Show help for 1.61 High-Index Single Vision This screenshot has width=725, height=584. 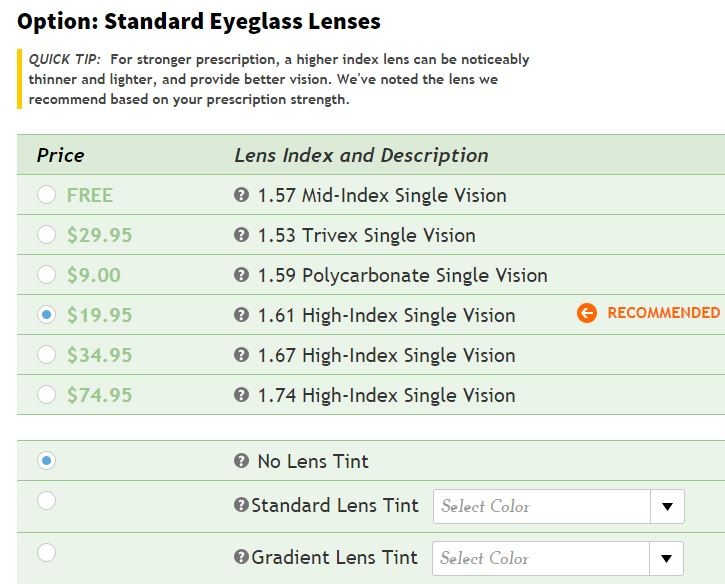pos(241,315)
